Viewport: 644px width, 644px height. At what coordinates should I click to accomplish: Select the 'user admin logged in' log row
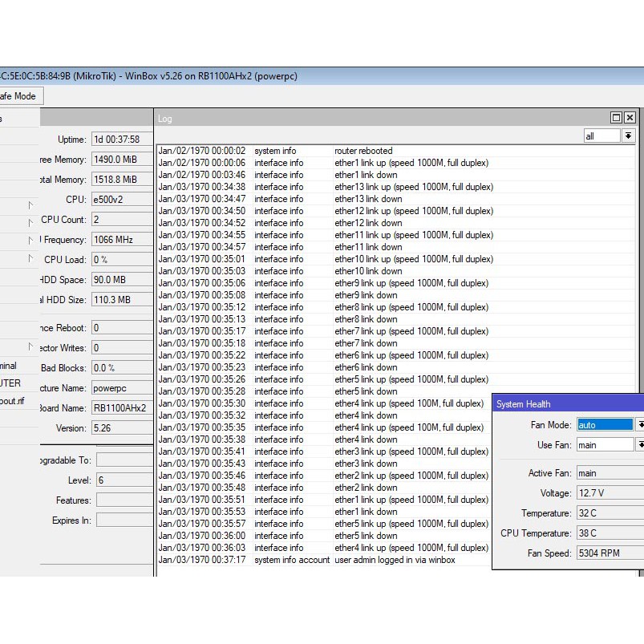click(394, 560)
